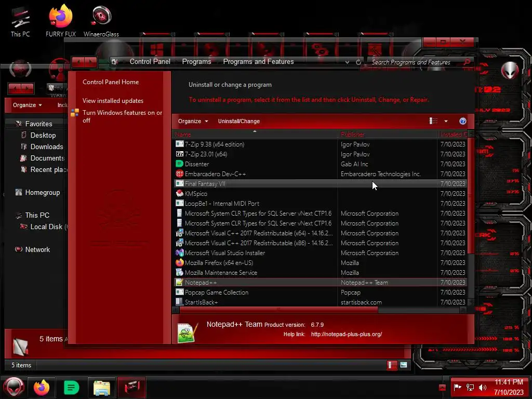Select Downloads in Explorer navigation pane
Image resolution: width=532 pixels, height=399 pixels.
[47, 147]
